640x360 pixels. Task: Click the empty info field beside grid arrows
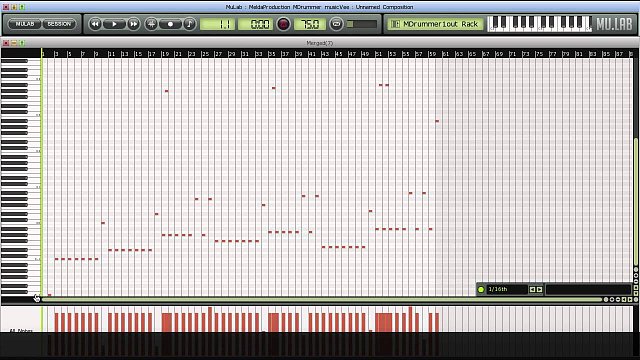coord(588,289)
